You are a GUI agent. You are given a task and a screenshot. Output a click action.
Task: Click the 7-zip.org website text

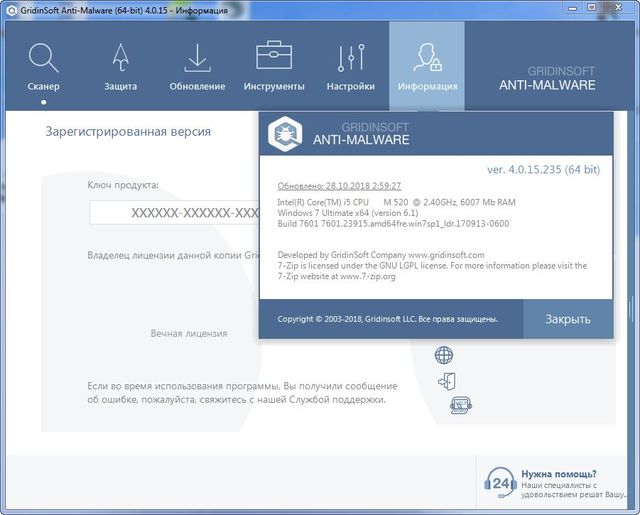point(374,277)
